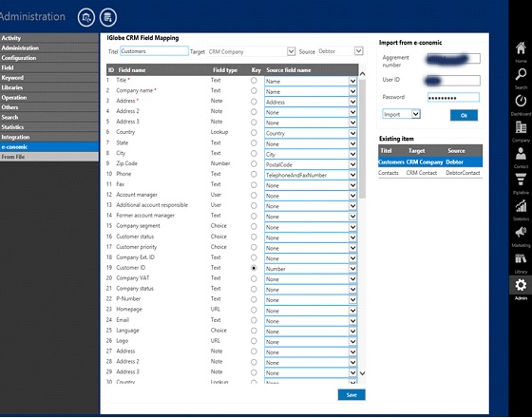Click the Save button
The width and height of the screenshot is (532, 418).
tap(351, 395)
